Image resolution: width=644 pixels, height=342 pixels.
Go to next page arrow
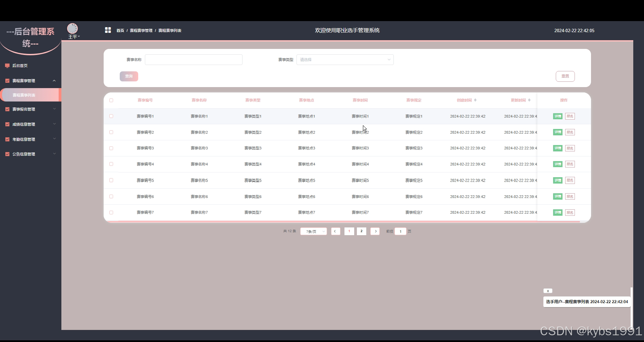click(375, 231)
